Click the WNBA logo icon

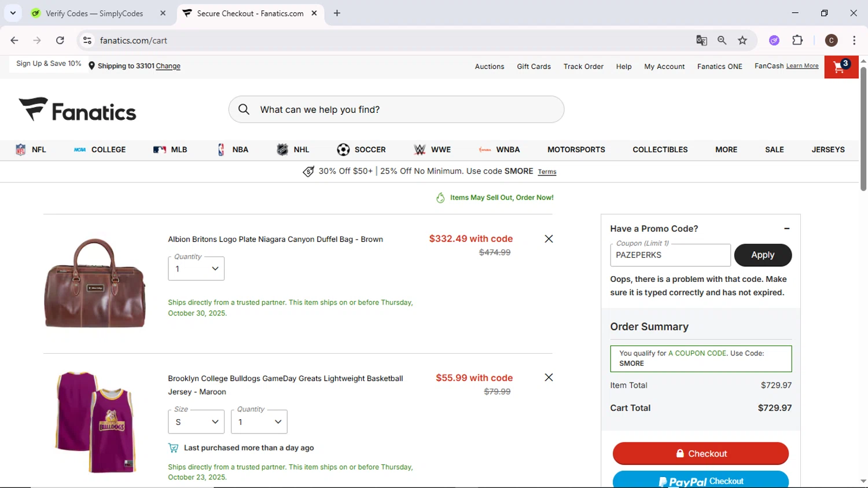pyautogui.click(x=485, y=149)
